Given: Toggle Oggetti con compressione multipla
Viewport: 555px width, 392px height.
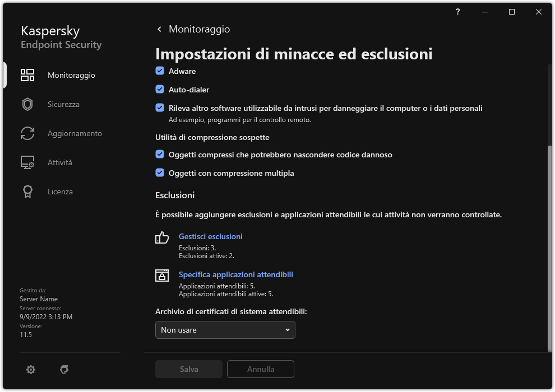Looking at the screenshot, I should tap(159, 172).
